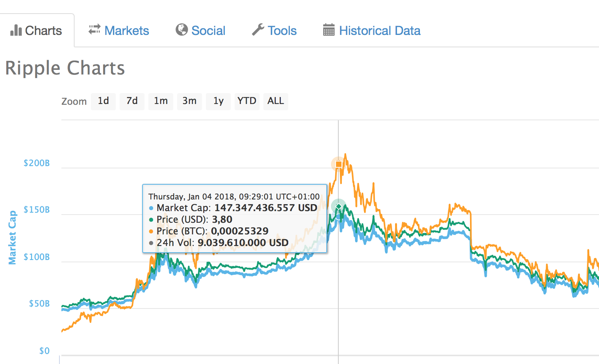Click the $0 axis label
Screen dimensions: 599x364
[x=44, y=351]
